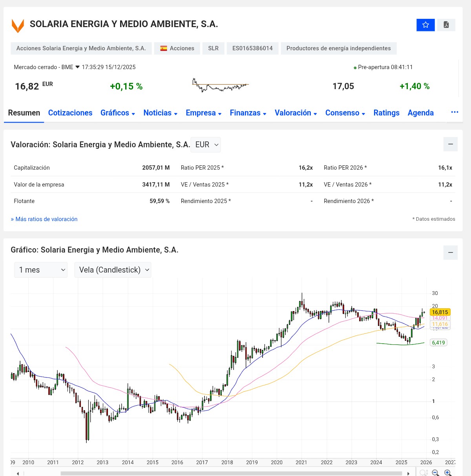Select the Resumen tab
The image size is (471, 476).
pyautogui.click(x=24, y=113)
